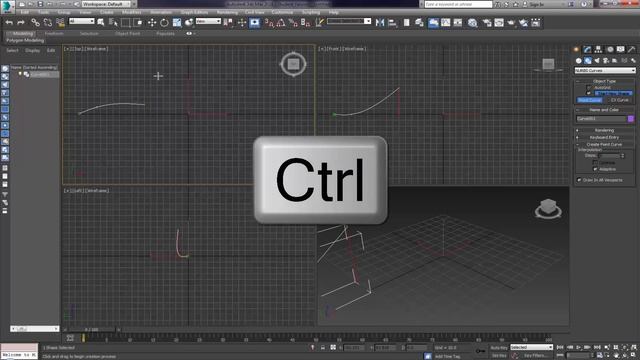This screenshot has height=360, width=640.
Task: Open the Material Editor sphere icon
Action: point(473,22)
